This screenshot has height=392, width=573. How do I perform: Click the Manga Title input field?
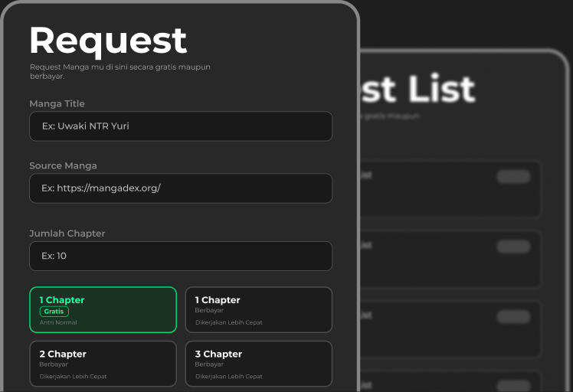(181, 126)
